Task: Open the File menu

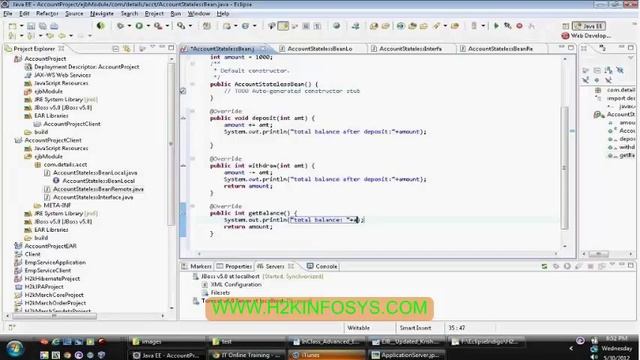Action: pos(8,13)
